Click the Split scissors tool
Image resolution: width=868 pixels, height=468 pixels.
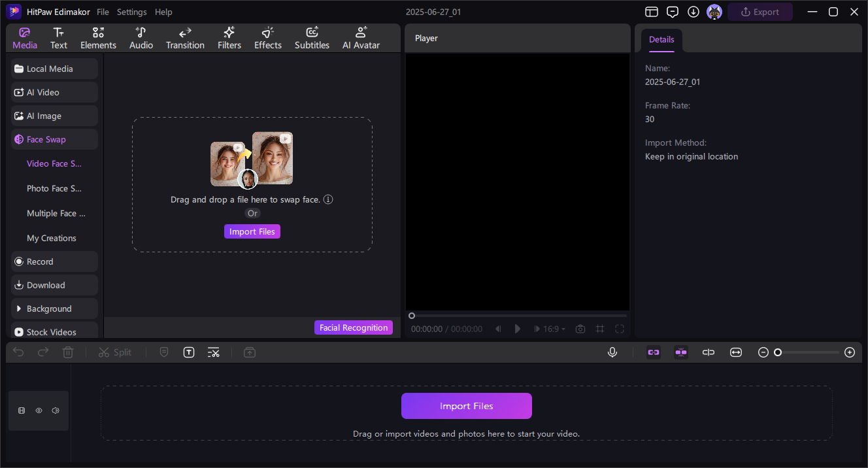114,352
